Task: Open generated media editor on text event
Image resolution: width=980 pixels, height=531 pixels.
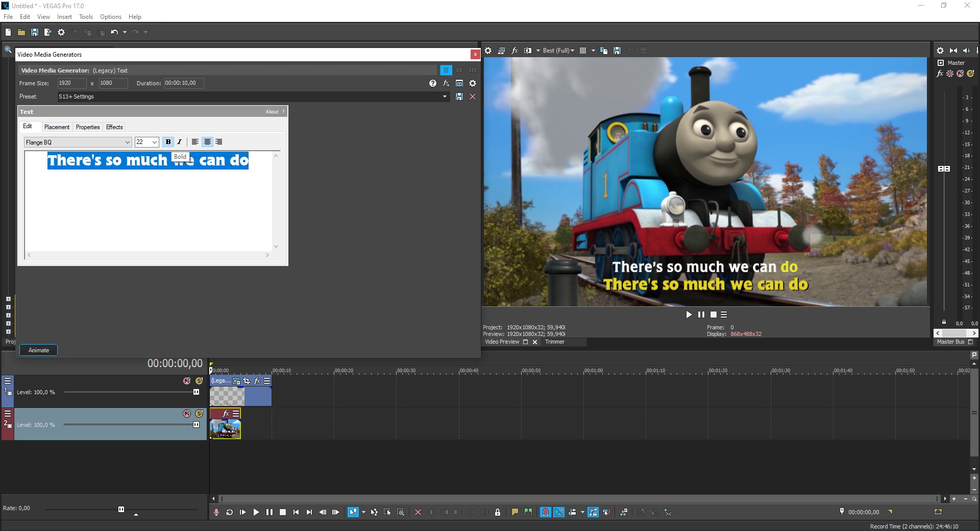Action: 236,381
